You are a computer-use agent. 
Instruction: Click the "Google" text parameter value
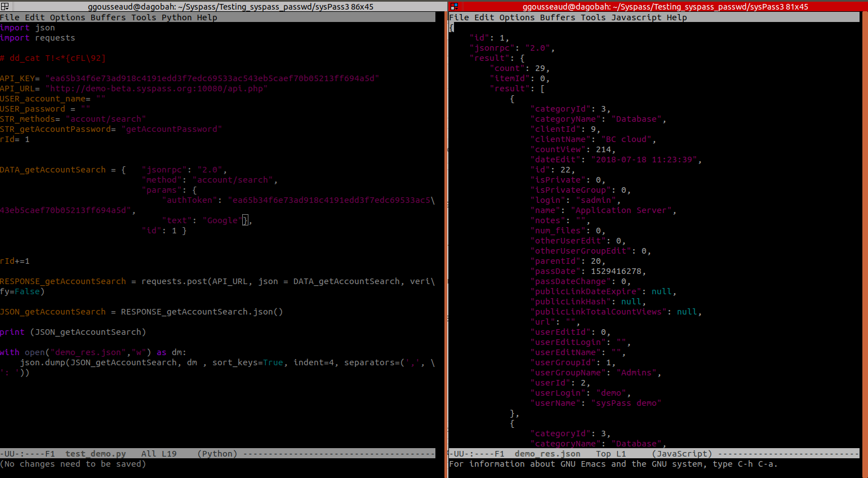pyautogui.click(x=222, y=220)
